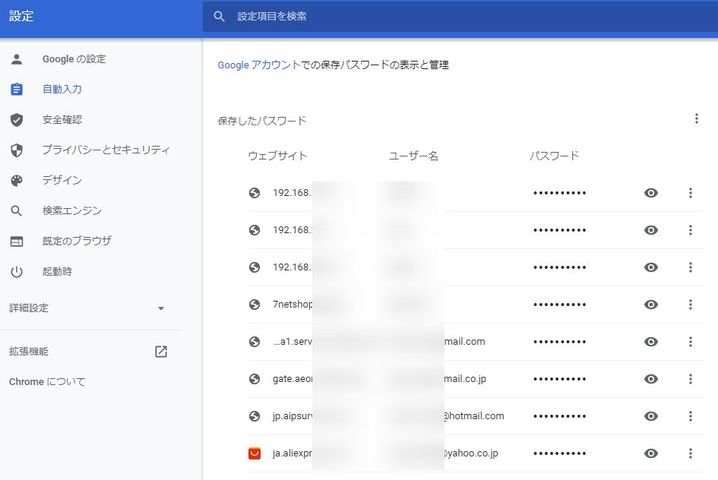Expand the 詳細設定 section
718x480 pixels.
tap(160, 308)
